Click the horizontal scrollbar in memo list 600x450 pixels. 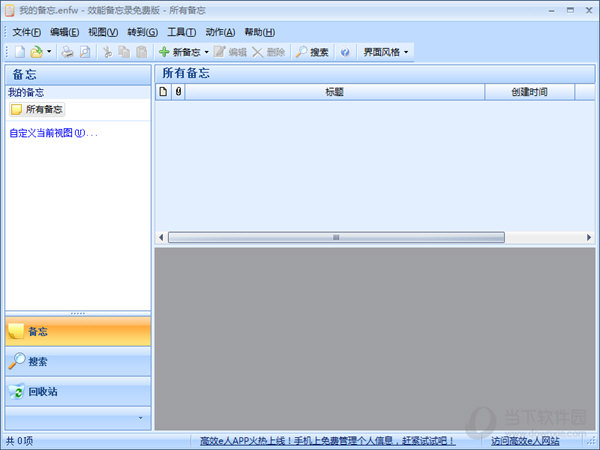335,237
